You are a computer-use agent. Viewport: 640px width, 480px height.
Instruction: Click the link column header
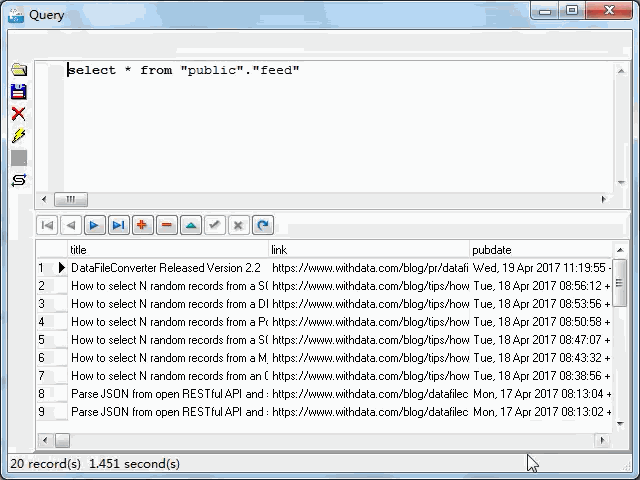368,250
